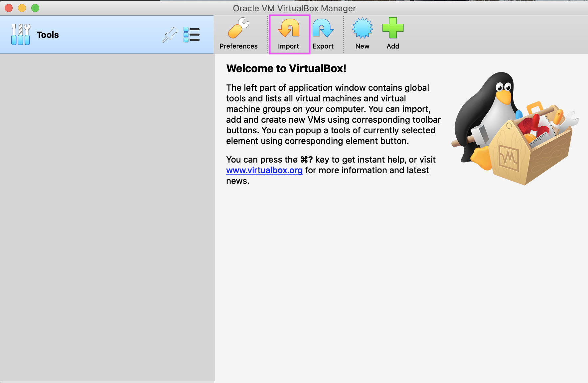Click the welcome description paragraph
This screenshot has width=588, height=383.
pyautogui.click(x=333, y=114)
